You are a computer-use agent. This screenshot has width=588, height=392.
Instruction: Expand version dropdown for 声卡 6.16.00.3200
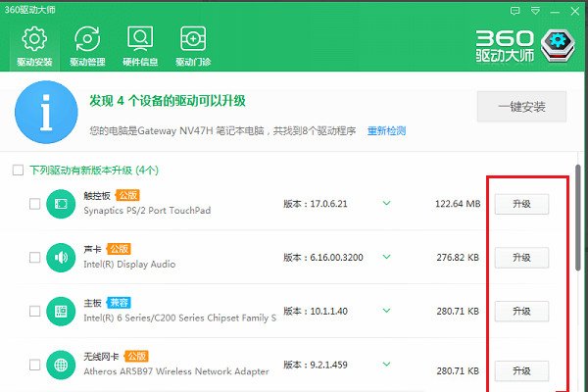[x=386, y=258]
